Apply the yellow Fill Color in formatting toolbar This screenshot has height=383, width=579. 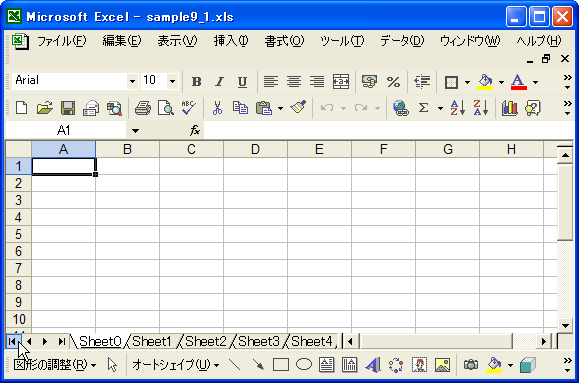(485, 82)
